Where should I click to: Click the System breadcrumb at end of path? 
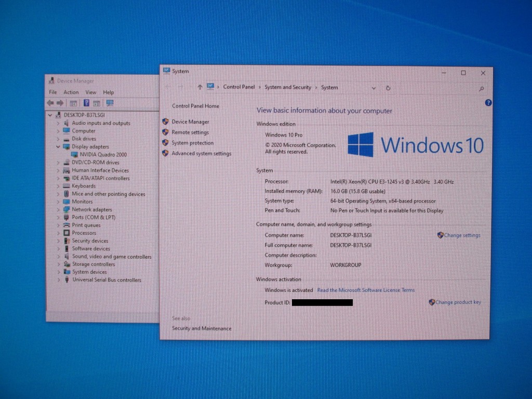(329, 87)
